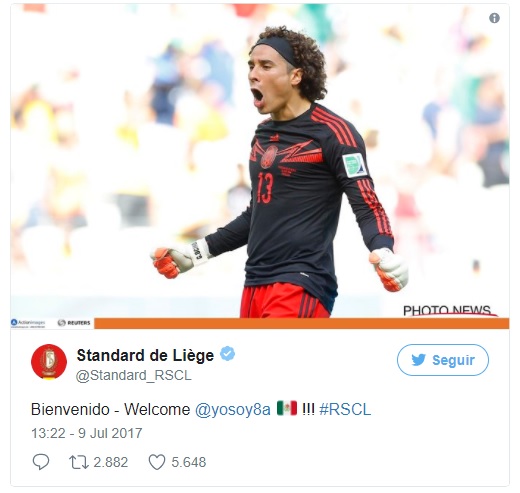The width and height of the screenshot is (520, 493).
Task: Click the blue verified badge
Action: 228,354
